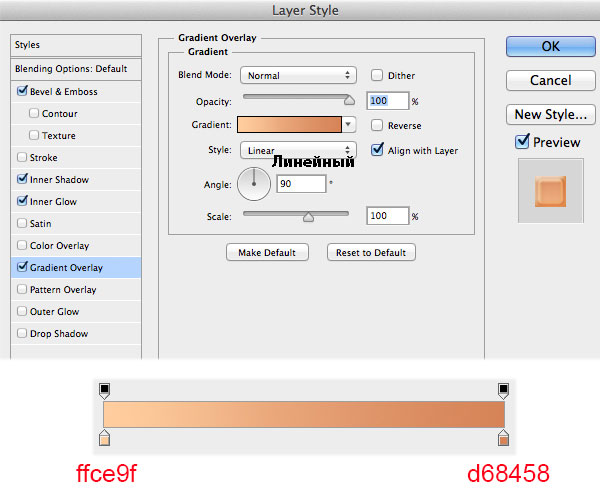Toggle the Preview checkbox
Screen dimensions: 600x502
pyautogui.click(x=522, y=142)
